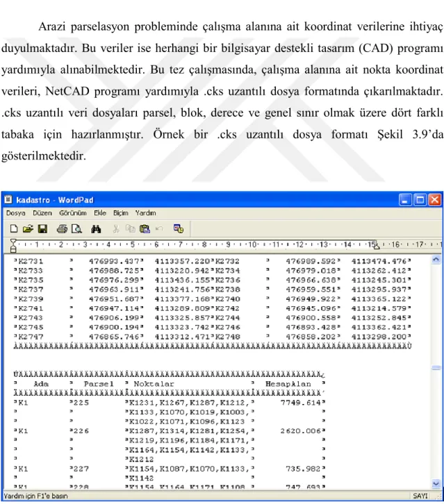Viewport: 444px width, 504px height.
Task: Click the Copy toolbar icon
Action: (131, 229)
